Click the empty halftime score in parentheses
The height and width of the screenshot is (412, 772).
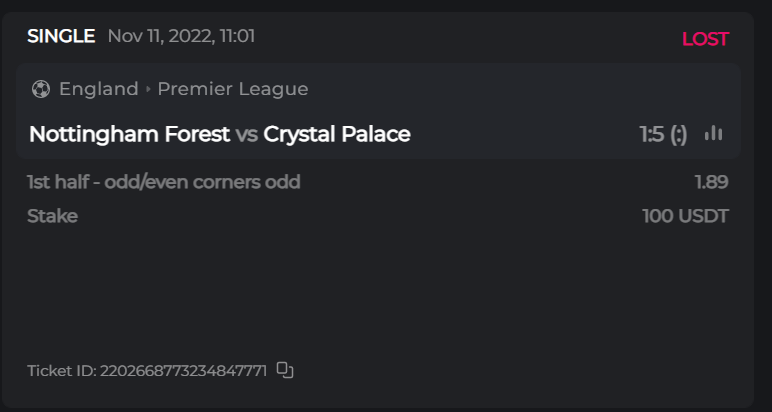(679, 134)
